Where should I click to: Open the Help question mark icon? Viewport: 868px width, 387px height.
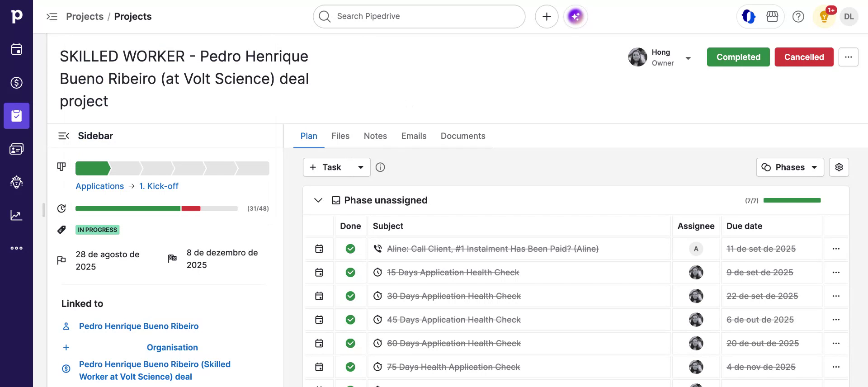[x=798, y=17]
